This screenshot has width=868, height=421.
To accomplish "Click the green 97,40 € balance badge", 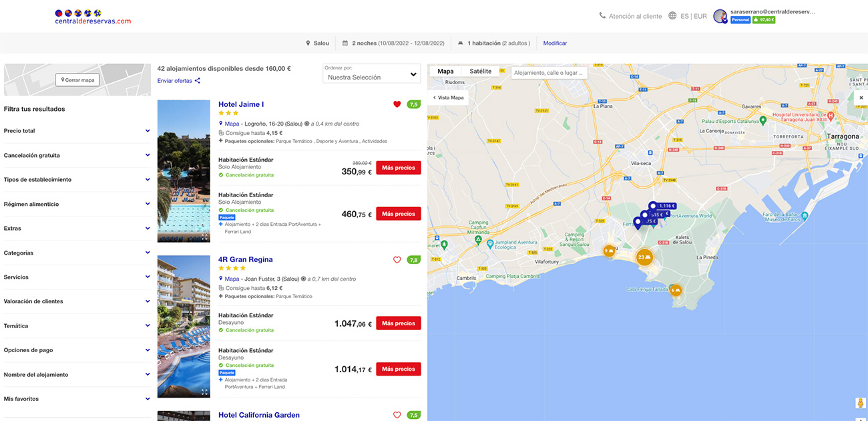I will click(764, 20).
